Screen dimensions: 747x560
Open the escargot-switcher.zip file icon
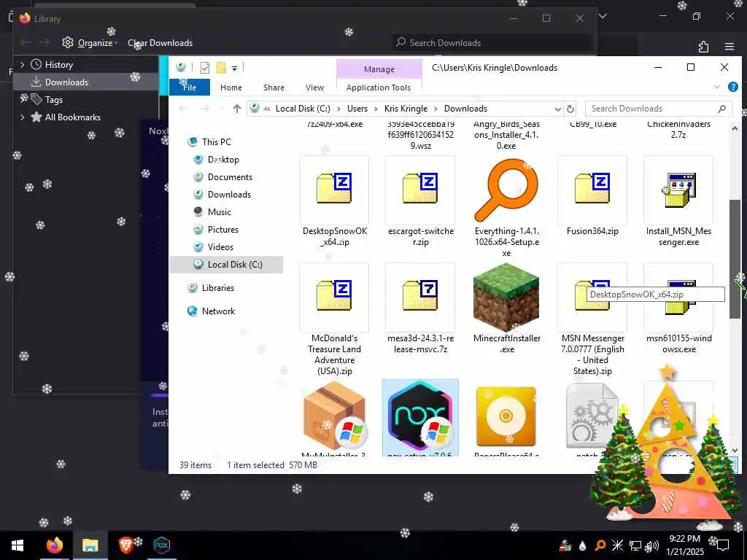click(x=419, y=189)
